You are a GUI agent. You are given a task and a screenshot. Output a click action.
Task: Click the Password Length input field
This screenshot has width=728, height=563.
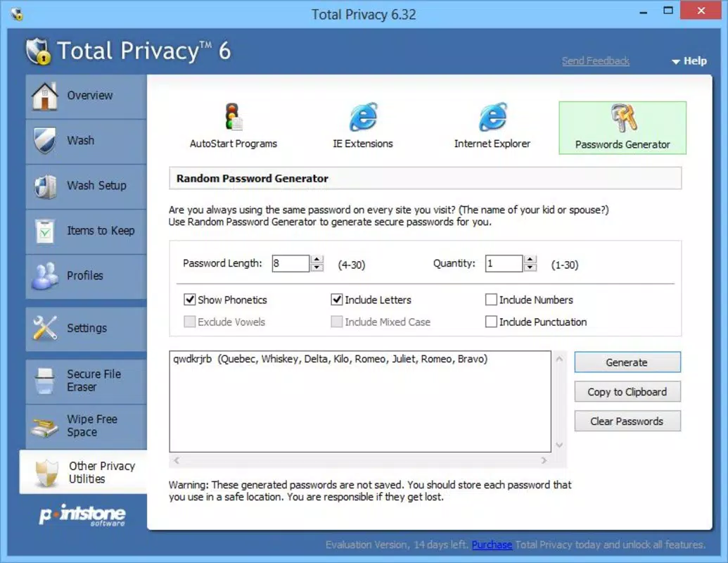[290, 263]
